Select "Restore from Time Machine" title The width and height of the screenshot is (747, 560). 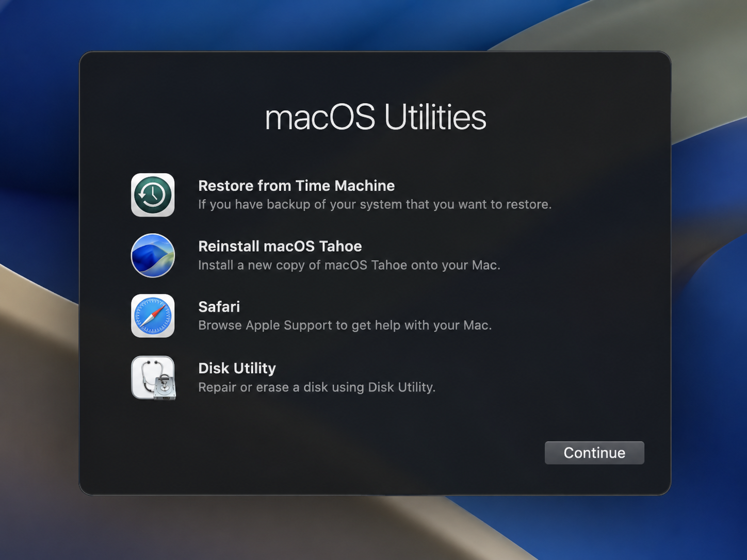tap(297, 186)
